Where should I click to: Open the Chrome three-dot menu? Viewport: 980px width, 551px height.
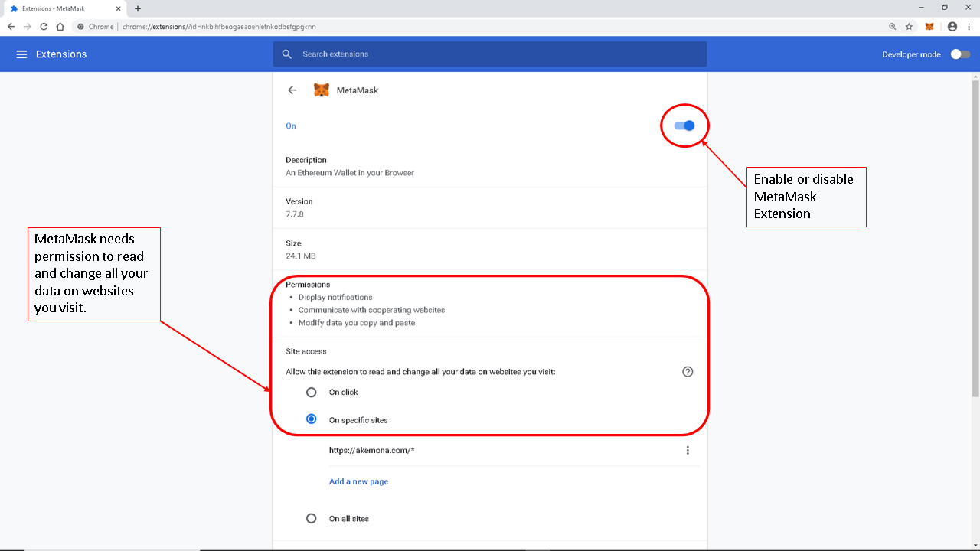point(969,26)
